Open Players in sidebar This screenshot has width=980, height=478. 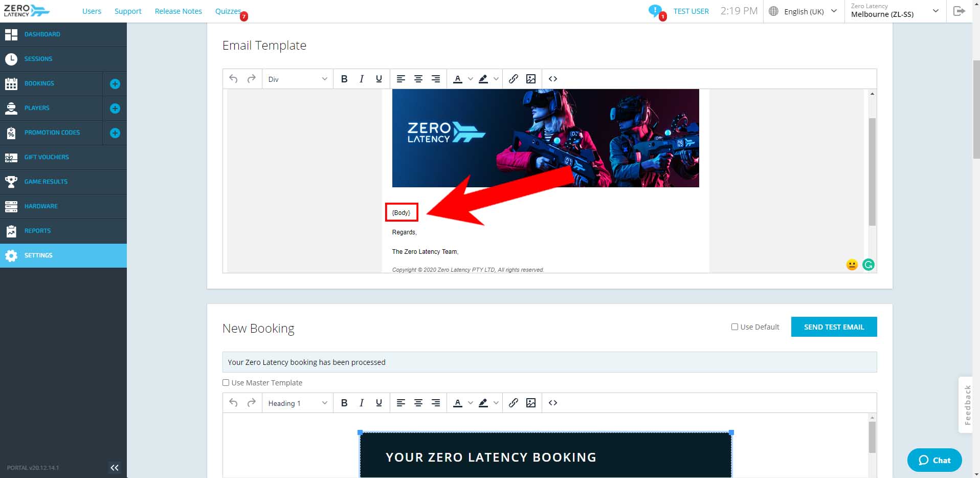coord(51,108)
